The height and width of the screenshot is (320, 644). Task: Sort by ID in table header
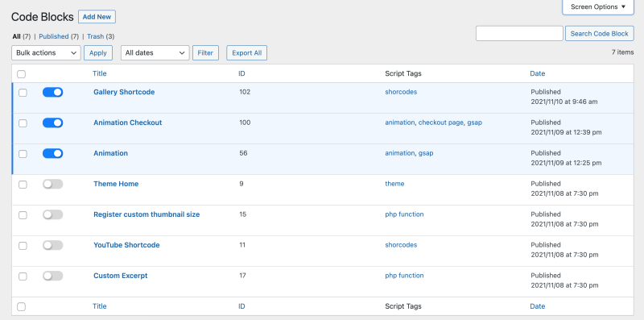pos(242,73)
